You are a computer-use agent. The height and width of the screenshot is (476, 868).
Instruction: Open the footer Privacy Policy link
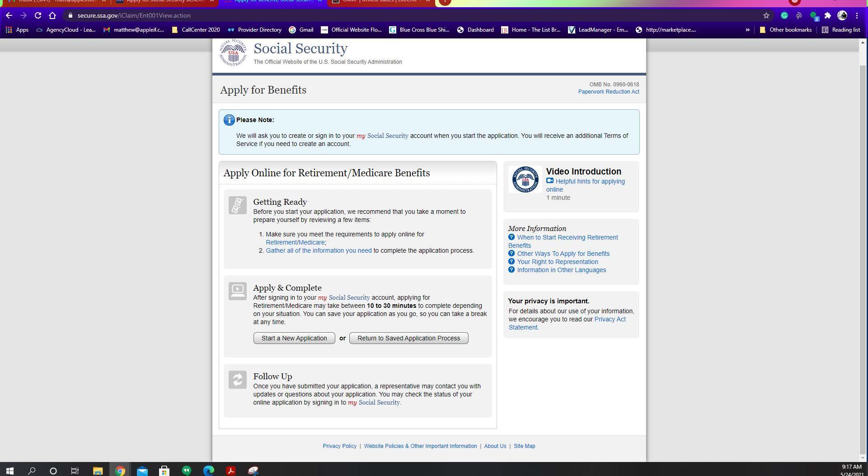[339, 446]
